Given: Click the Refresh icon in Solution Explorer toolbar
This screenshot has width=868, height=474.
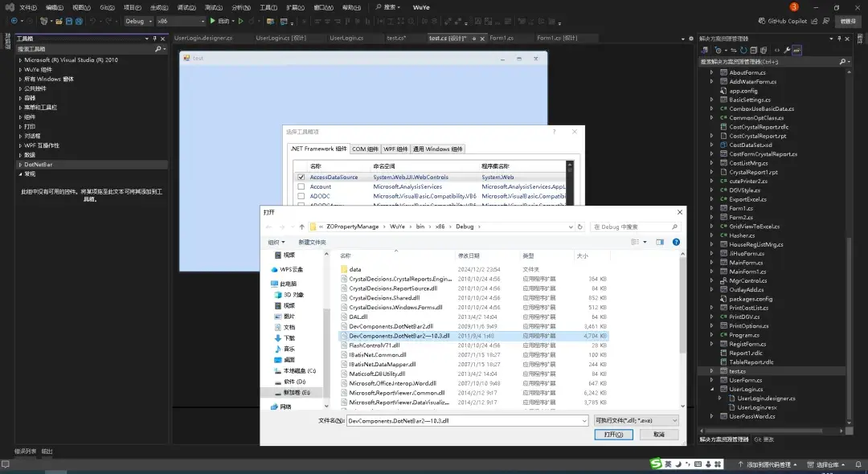Looking at the screenshot, I should (x=743, y=51).
